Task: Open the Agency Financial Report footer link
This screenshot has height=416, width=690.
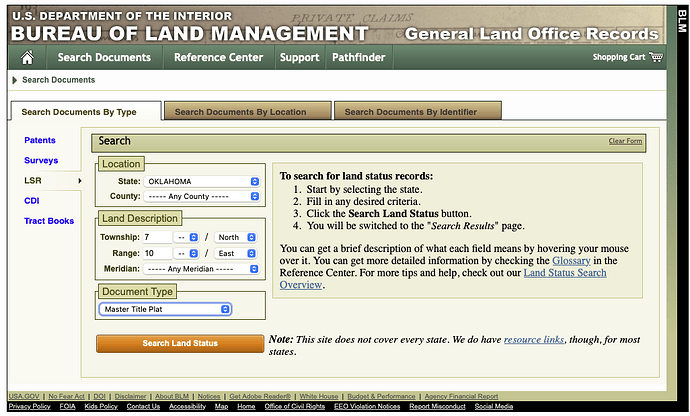Action: pyautogui.click(x=461, y=397)
